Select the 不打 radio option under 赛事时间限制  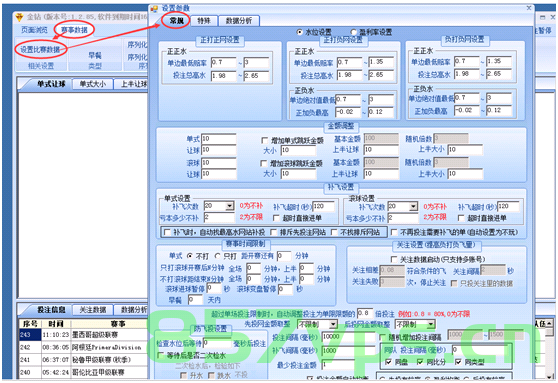(x=190, y=256)
